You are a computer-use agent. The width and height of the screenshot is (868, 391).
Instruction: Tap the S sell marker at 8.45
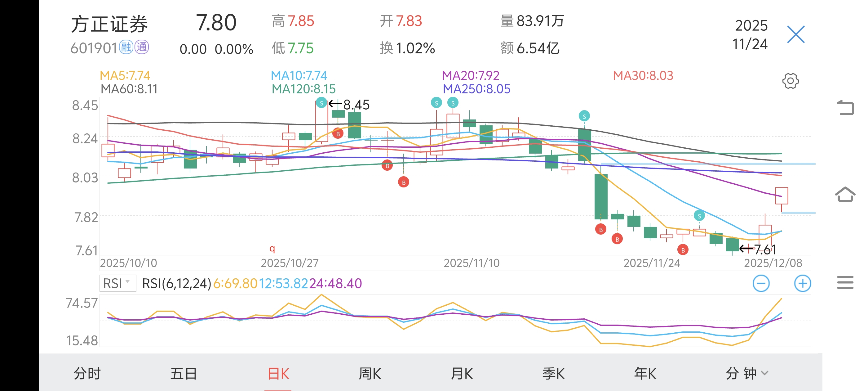pos(321,103)
